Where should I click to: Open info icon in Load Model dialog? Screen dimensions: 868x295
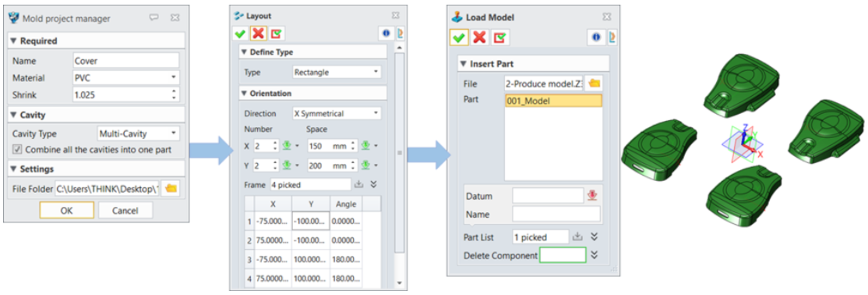[596, 37]
